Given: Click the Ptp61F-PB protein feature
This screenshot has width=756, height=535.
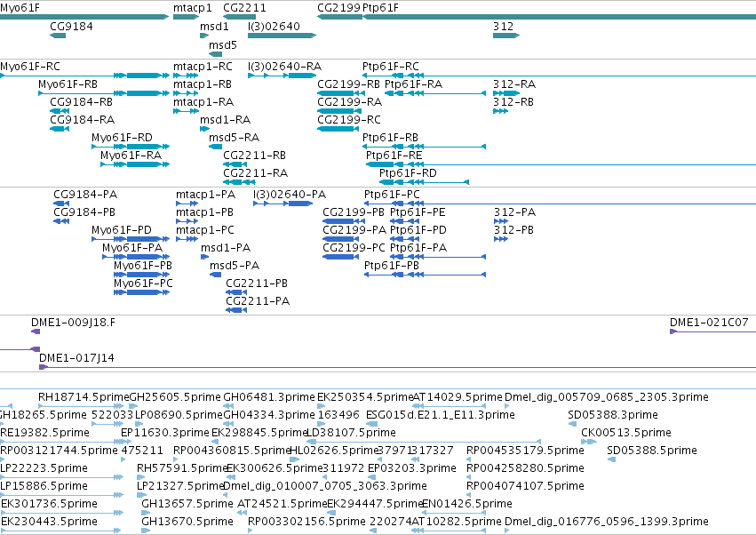Looking at the screenshot, I should (425, 275).
